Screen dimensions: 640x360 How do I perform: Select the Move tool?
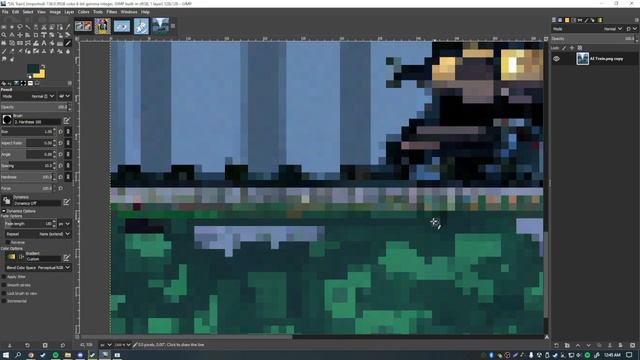(20, 35)
